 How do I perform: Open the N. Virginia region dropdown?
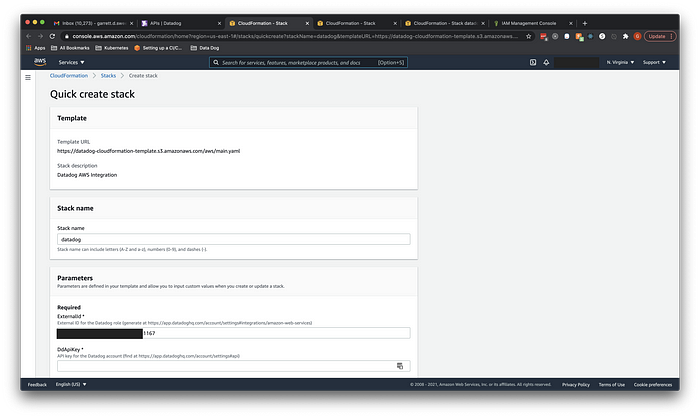(x=620, y=63)
